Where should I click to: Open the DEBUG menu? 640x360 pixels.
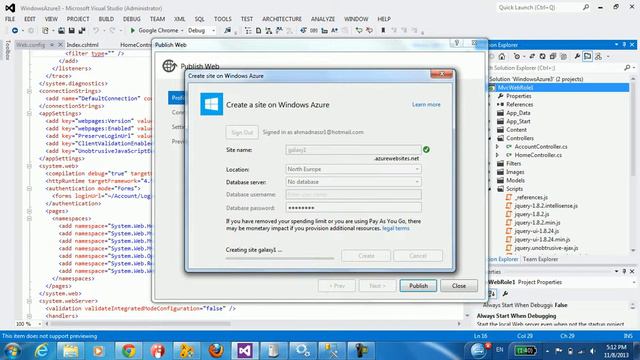(x=131, y=19)
